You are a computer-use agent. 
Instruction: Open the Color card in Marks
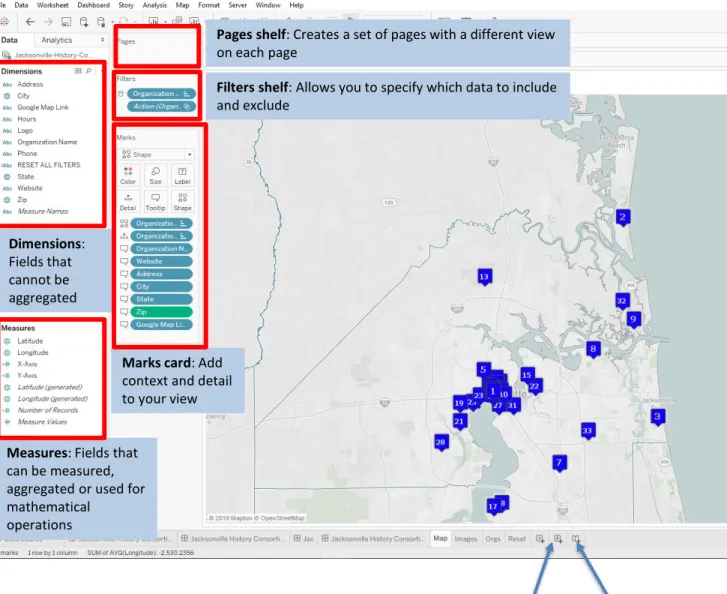point(128,176)
